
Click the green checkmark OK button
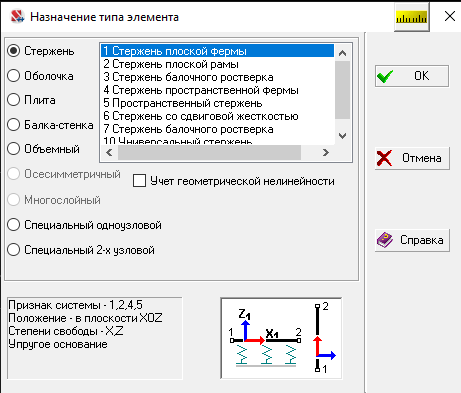[x=412, y=76]
